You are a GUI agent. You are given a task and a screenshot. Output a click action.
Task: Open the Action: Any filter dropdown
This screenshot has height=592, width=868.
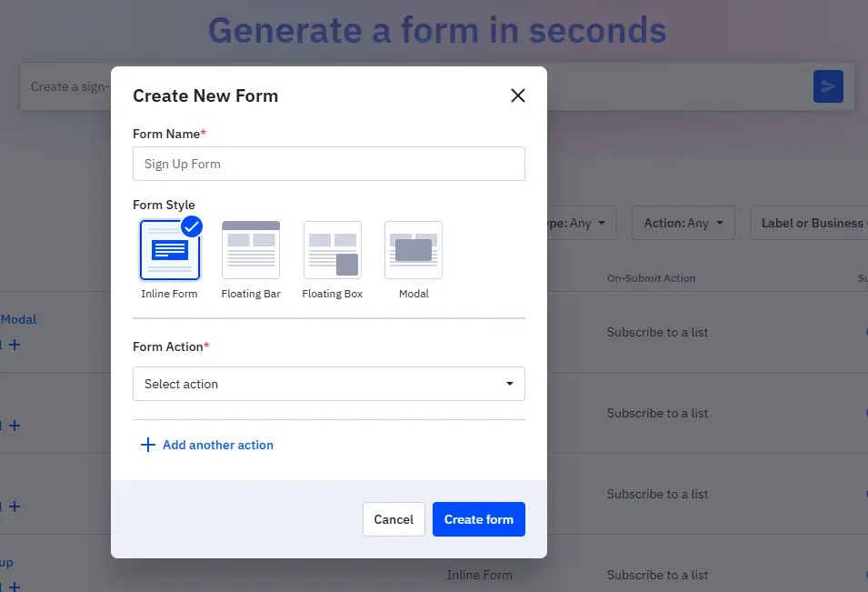coord(683,223)
